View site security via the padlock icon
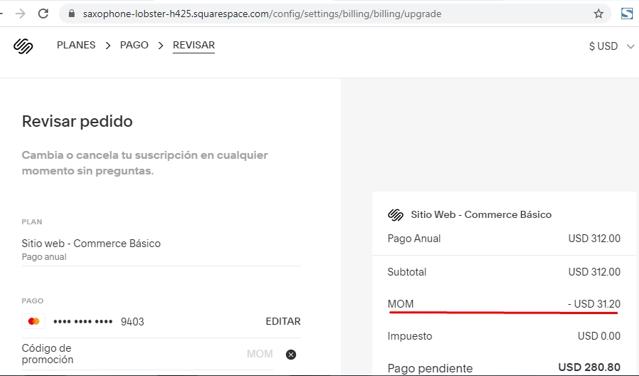 [x=72, y=13]
